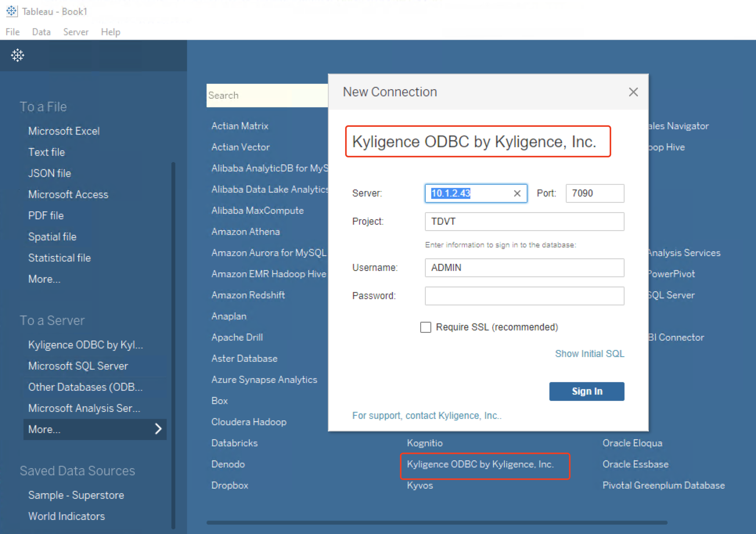Open the Sample - Superstore saved data source
The width and height of the screenshot is (756, 534).
(x=76, y=495)
